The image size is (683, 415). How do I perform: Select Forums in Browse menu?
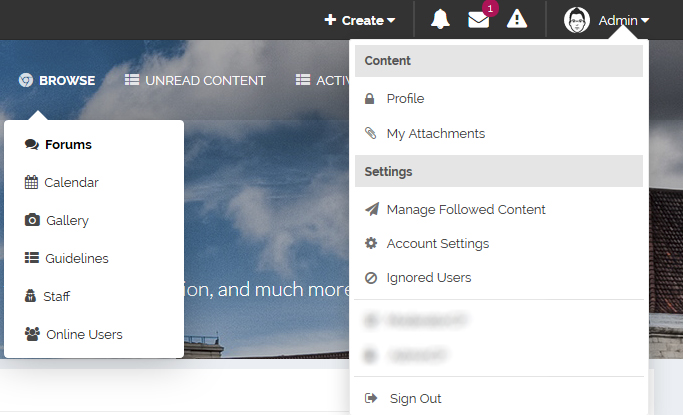tap(58, 145)
